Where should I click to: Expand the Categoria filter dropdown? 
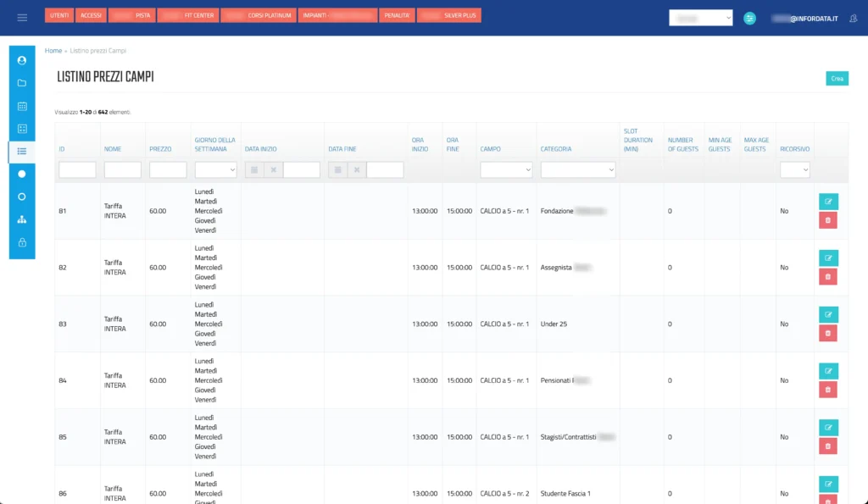578,170
